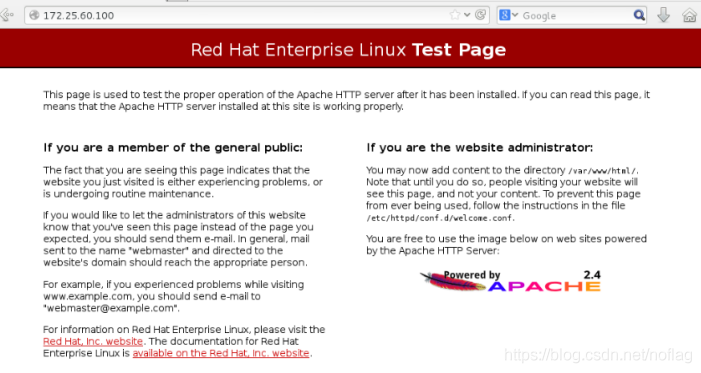
Task: Open the Red Hat, Inc. website link
Action: click(93, 341)
